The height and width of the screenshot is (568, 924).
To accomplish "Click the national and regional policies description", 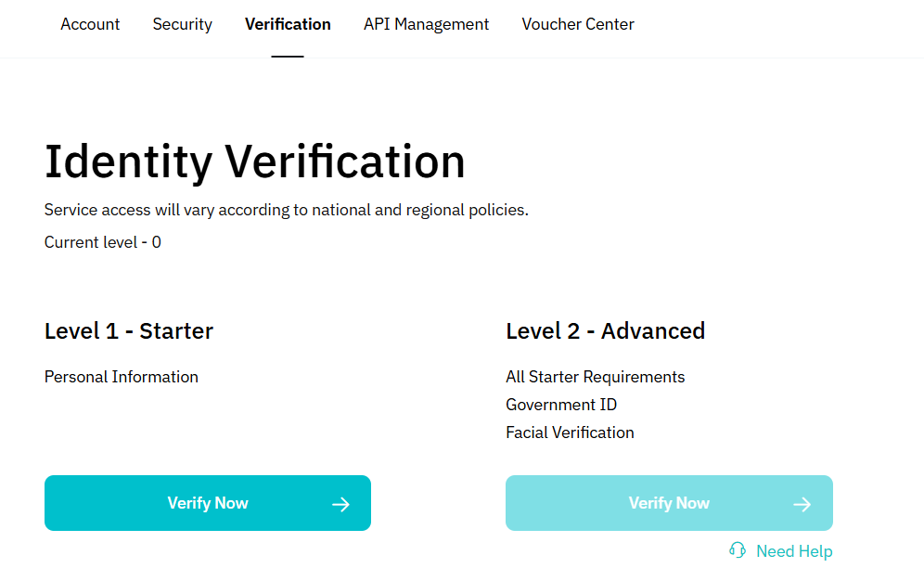I will 286,210.
